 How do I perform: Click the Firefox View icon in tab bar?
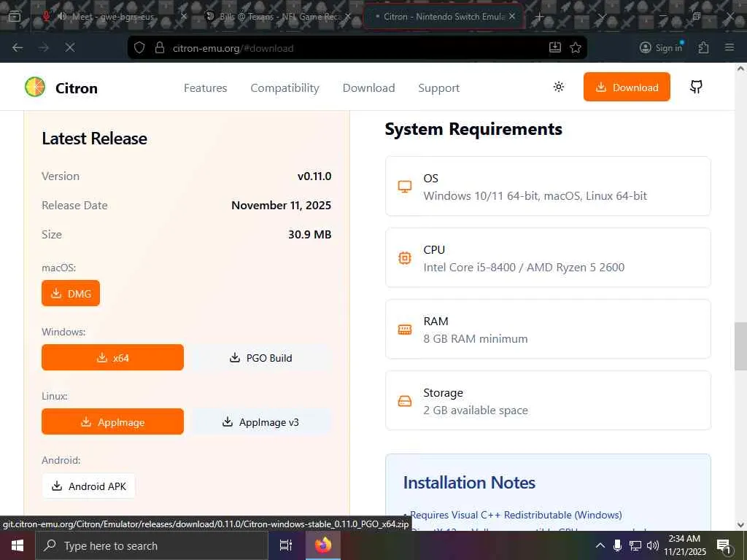point(15,17)
